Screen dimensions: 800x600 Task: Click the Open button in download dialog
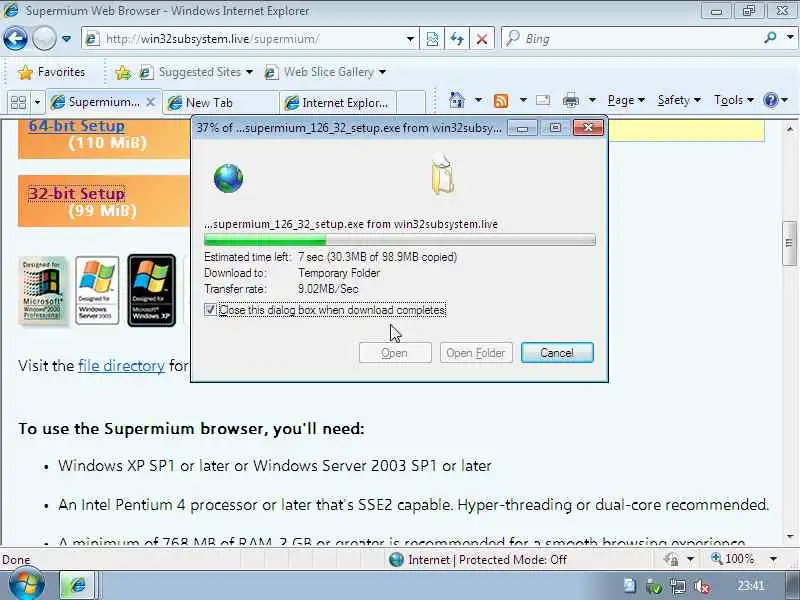point(395,353)
